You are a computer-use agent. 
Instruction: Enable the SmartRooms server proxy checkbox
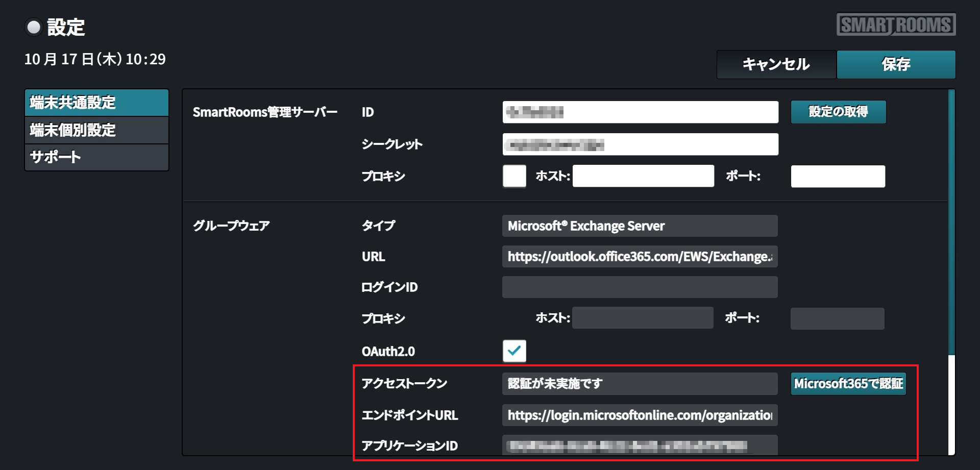514,176
